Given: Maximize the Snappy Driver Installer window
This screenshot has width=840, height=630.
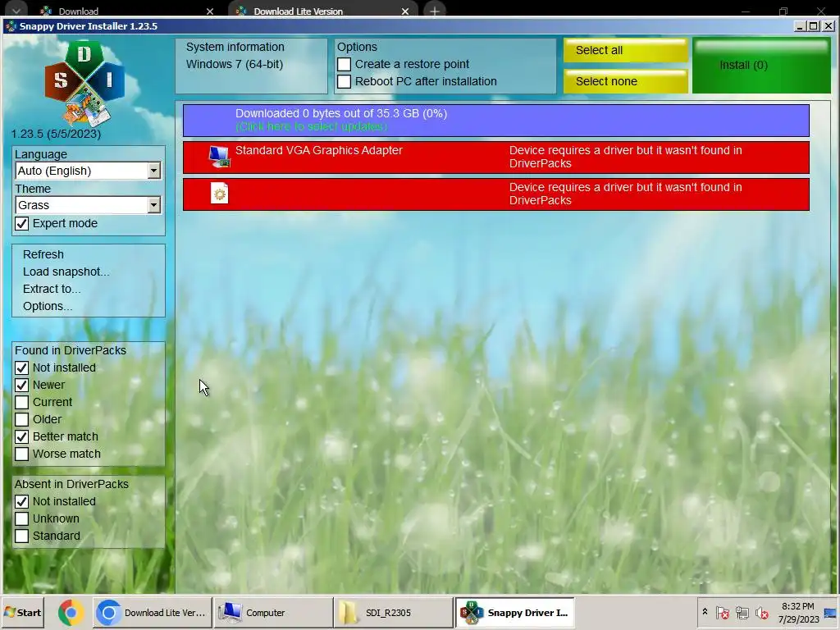Looking at the screenshot, I should (814, 25).
